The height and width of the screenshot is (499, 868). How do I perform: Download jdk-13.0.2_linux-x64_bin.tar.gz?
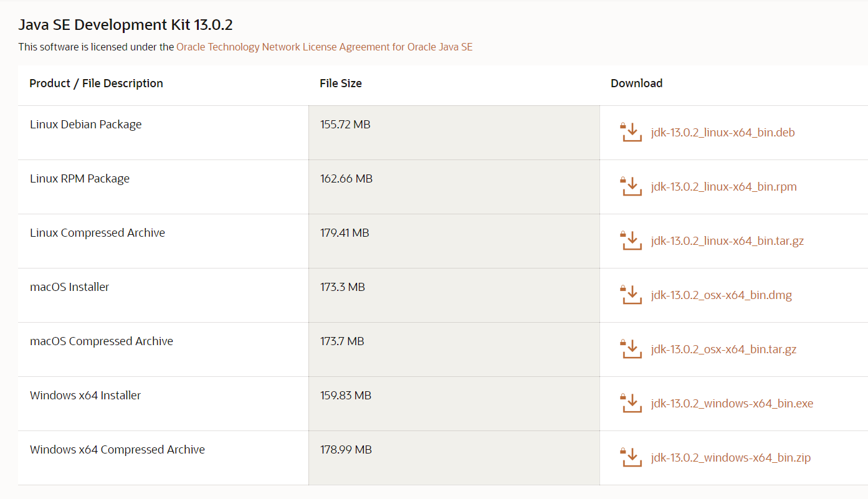pos(727,241)
